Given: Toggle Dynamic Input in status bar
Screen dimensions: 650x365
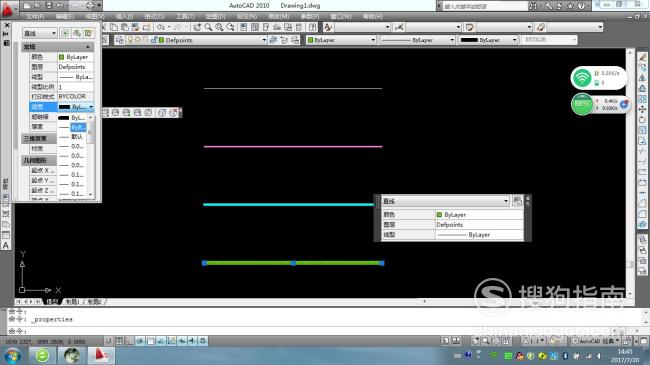Looking at the screenshot, I should 182,341.
